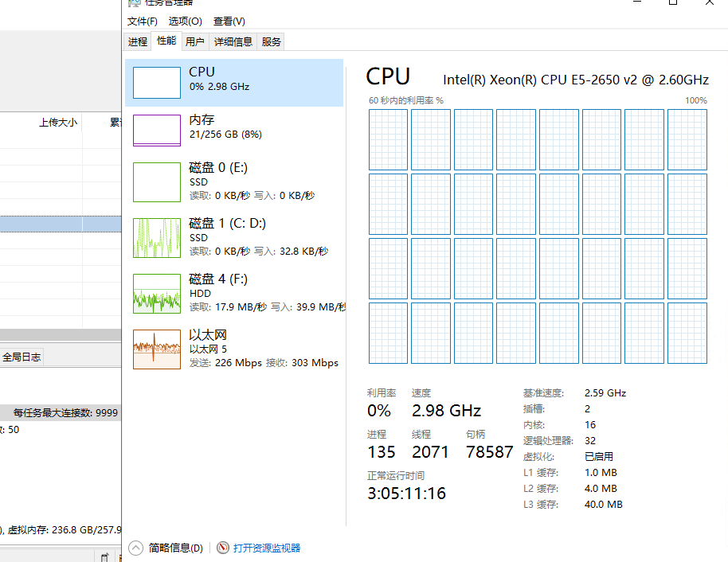Open the 选项(O) menu

pyautogui.click(x=186, y=21)
